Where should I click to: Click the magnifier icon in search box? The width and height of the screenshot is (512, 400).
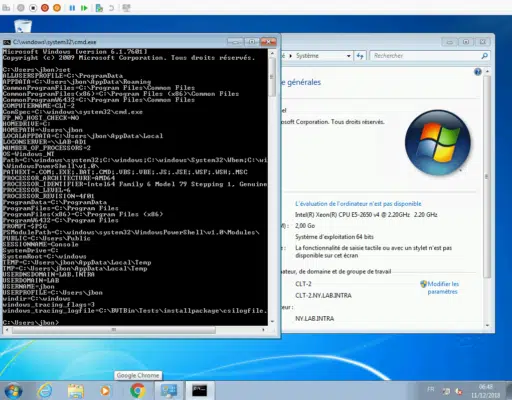pyautogui.click(x=484, y=56)
